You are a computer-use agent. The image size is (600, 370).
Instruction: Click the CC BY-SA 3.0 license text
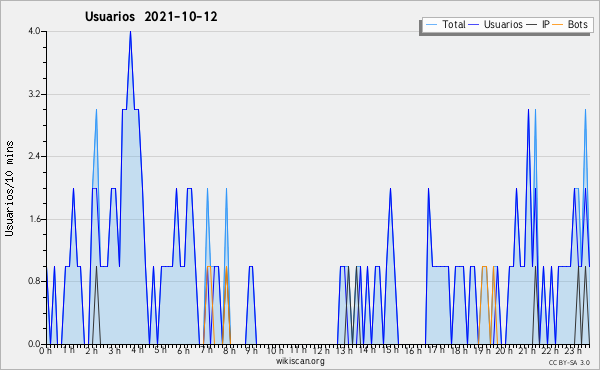click(x=569, y=362)
